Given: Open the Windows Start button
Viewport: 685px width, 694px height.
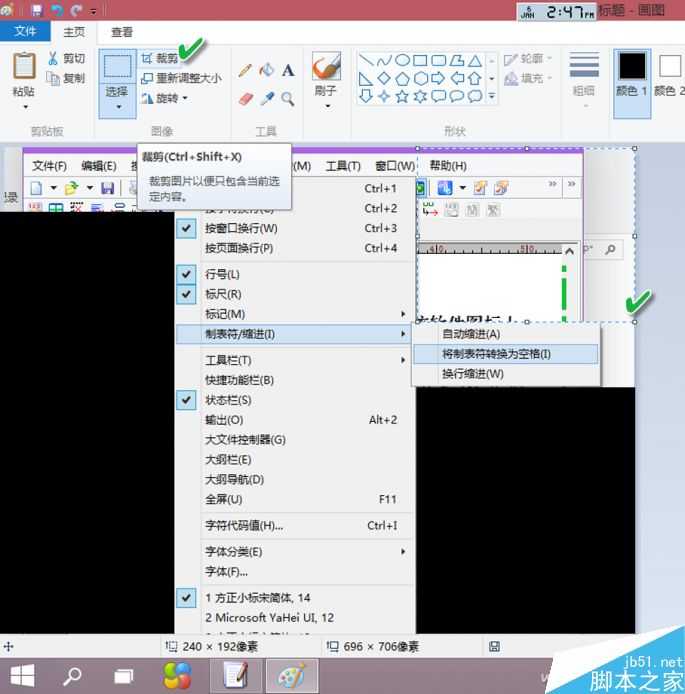Looking at the screenshot, I should 23,676.
